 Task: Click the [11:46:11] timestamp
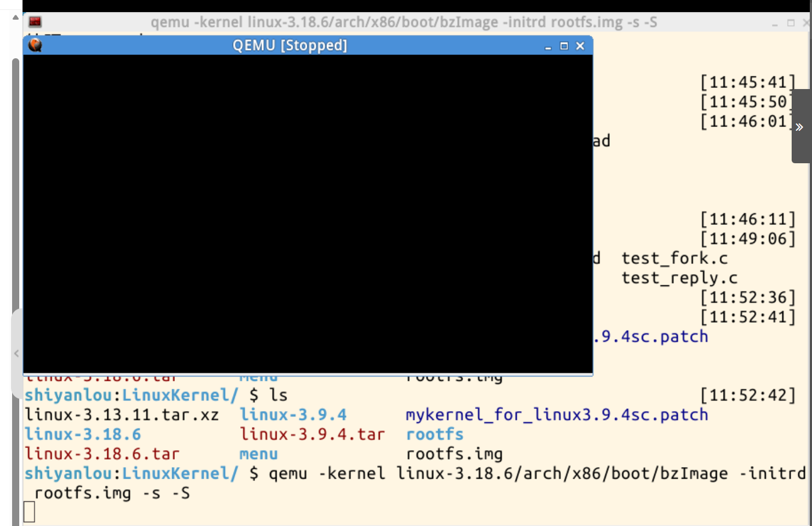(x=748, y=219)
